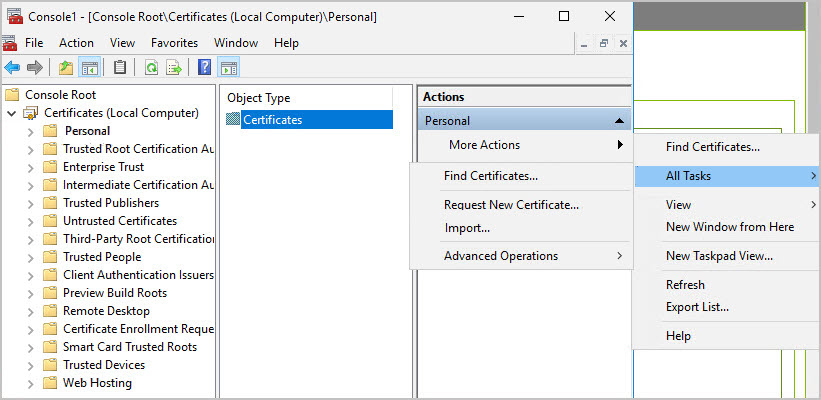821x400 pixels.
Task: Select Import... in the All Tasks submenu
Action: pyautogui.click(x=466, y=228)
